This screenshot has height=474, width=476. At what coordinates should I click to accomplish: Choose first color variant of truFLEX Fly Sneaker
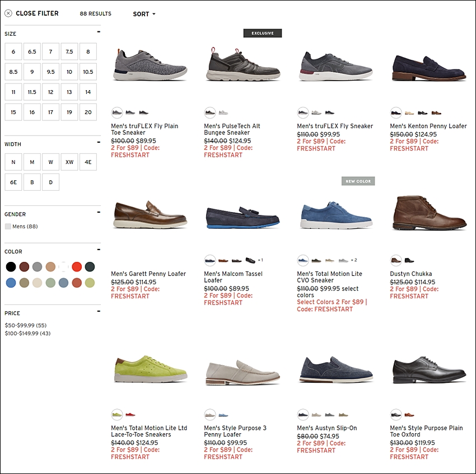[x=302, y=113]
